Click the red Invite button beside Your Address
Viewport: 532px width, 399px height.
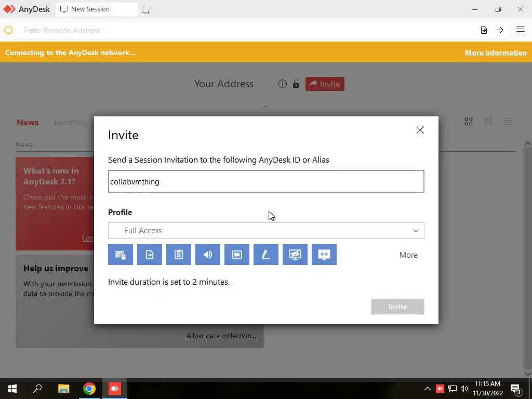coord(325,84)
